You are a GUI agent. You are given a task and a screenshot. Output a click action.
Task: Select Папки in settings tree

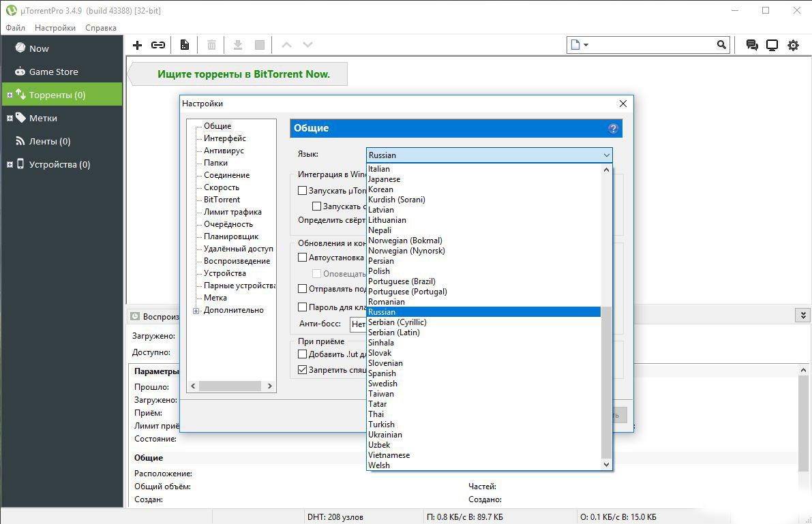[215, 163]
